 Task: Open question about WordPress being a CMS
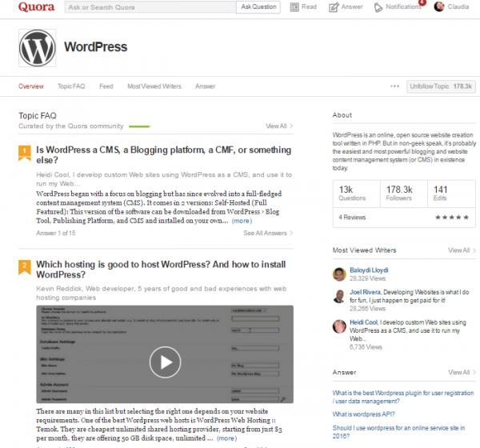(164, 155)
